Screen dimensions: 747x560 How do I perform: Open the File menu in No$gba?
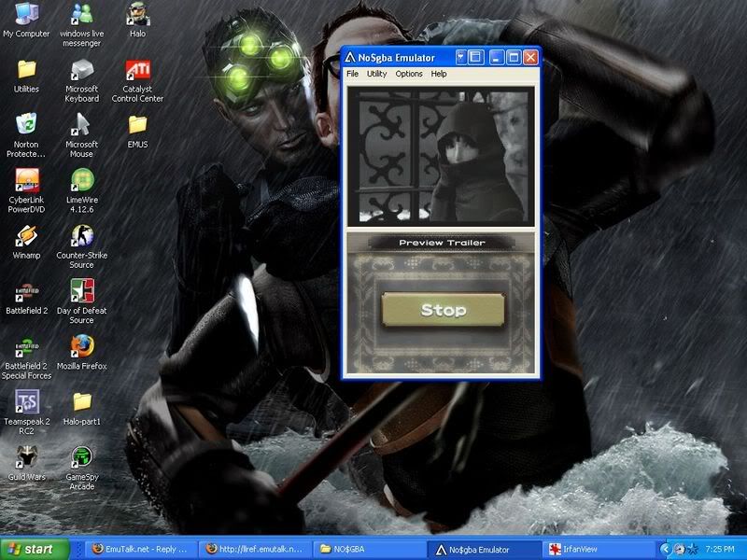click(x=353, y=74)
